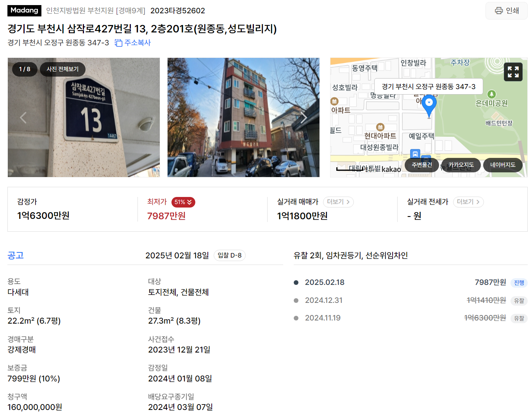Switch to 카카오지도 map

click(x=461, y=165)
